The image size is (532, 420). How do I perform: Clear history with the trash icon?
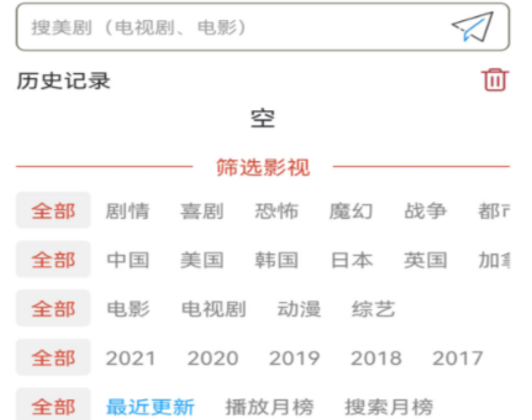click(x=494, y=79)
